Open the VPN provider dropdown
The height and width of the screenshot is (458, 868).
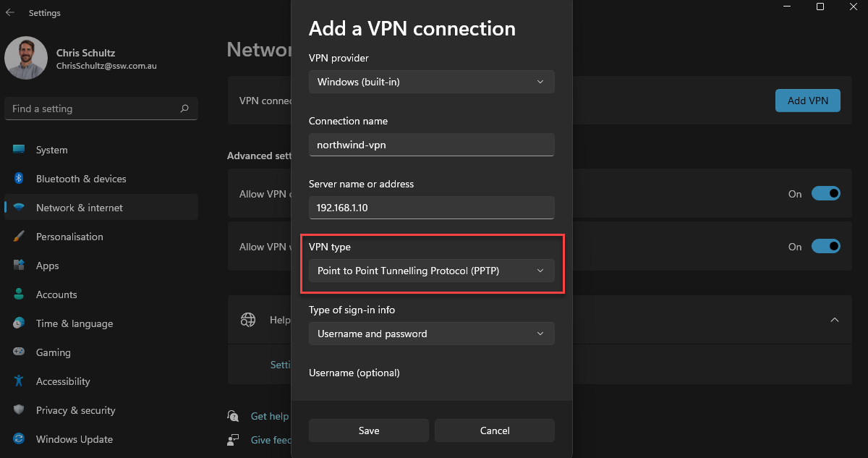pyautogui.click(x=431, y=82)
